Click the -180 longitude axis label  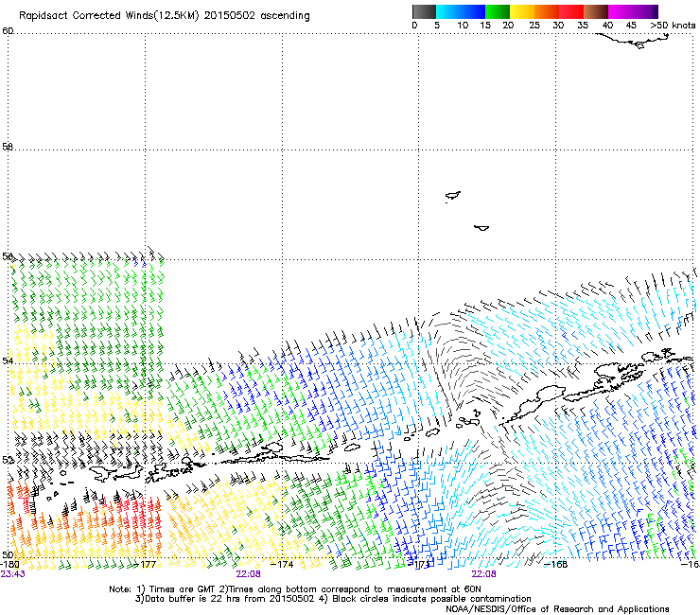[9, 564]
